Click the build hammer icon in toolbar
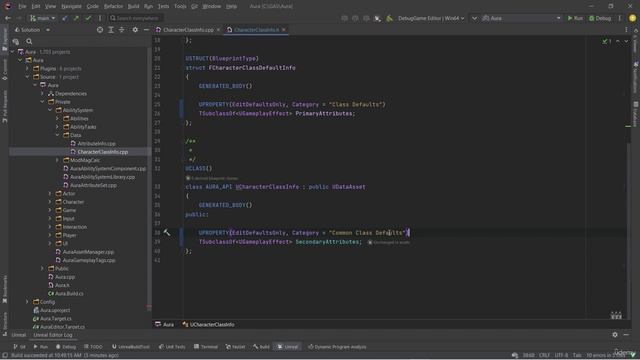 [x=389, y=18]
